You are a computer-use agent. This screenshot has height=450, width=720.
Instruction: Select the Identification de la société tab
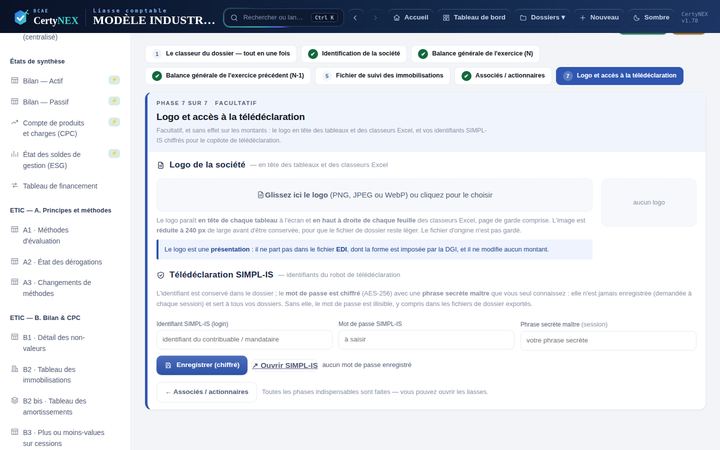point(354,54)
